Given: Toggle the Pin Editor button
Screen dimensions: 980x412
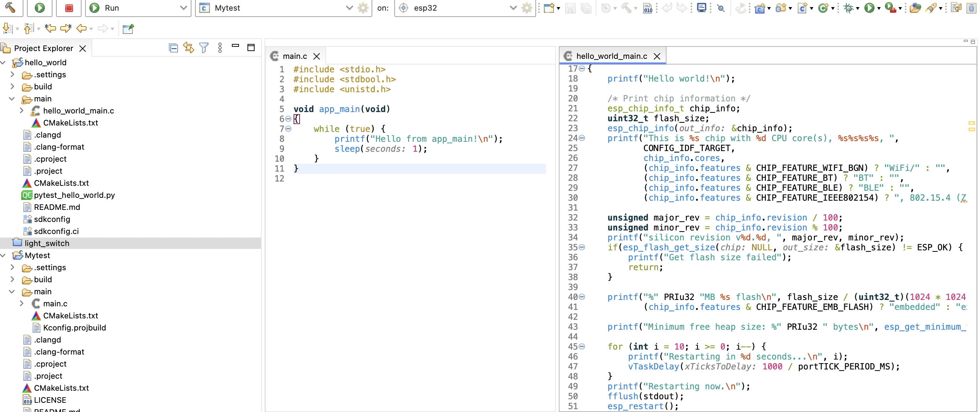Looking at the screenshot, I should (128, 28).
